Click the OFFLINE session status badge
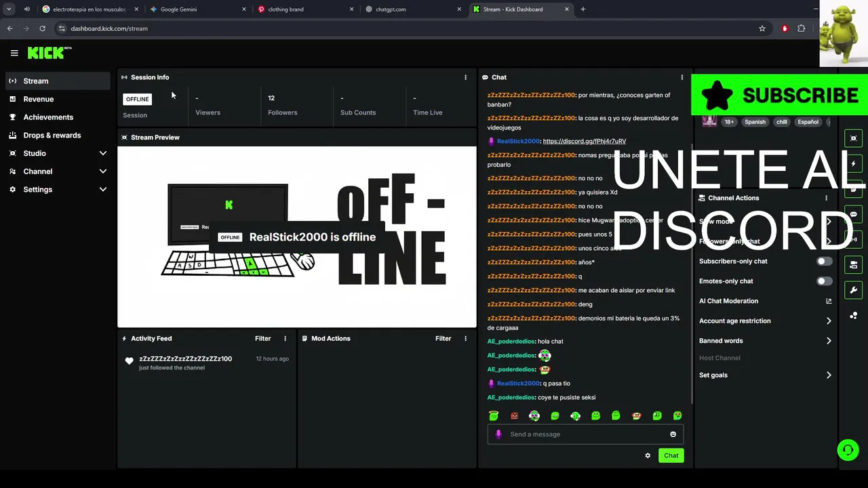This screenshot has height=488, width=868. pyautogui.click(x=137, y=99)
